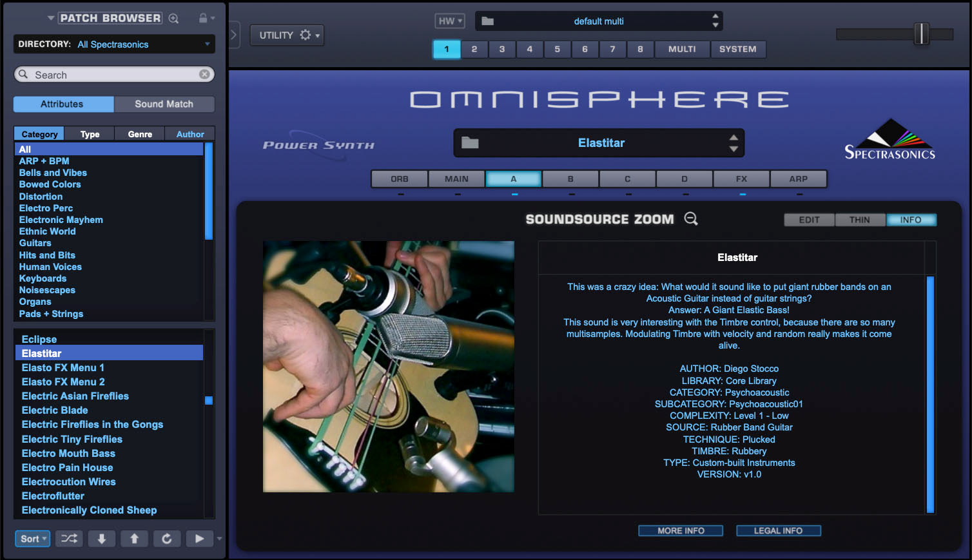Screen dimensions: 972x560
Task: Step to next patch with down arrow
Action: click(102, 539)
